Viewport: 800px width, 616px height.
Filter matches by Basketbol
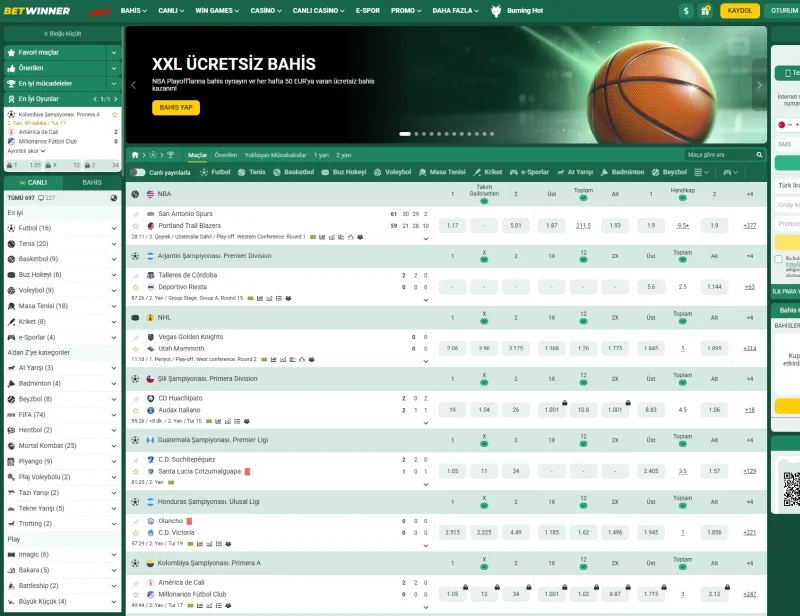(293, 173)
